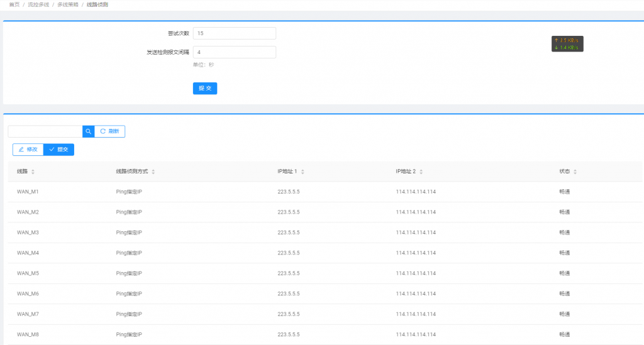This screenshot has height=345, width=644.
Task: Click the network speed overlay widget
Action: click(x=567, y=44)
